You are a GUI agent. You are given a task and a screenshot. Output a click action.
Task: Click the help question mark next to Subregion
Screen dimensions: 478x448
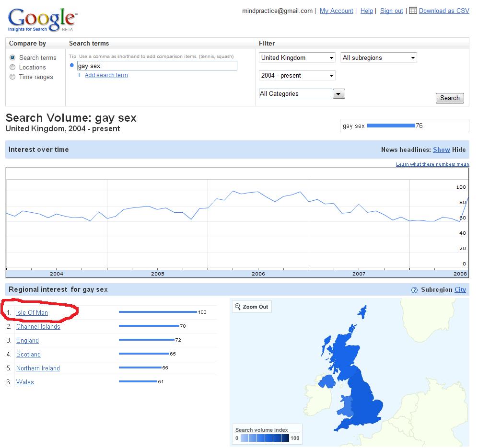tap(414, 290)
